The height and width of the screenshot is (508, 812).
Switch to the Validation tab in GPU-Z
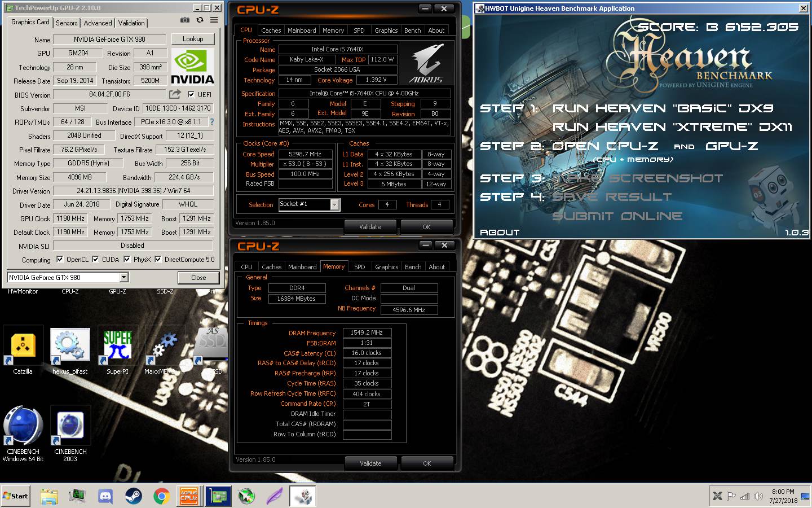[131, 23]
